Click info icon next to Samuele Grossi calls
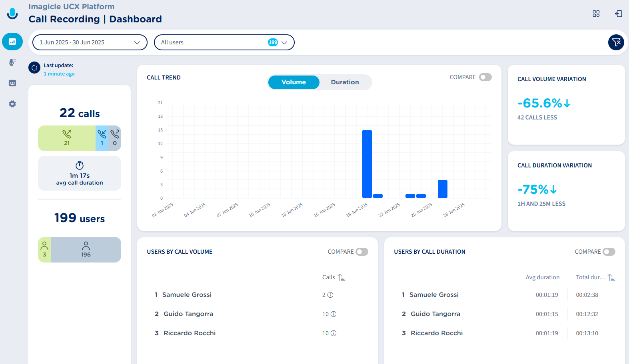The height and width of the screenshot is (364, 629). tap(330, 295)
